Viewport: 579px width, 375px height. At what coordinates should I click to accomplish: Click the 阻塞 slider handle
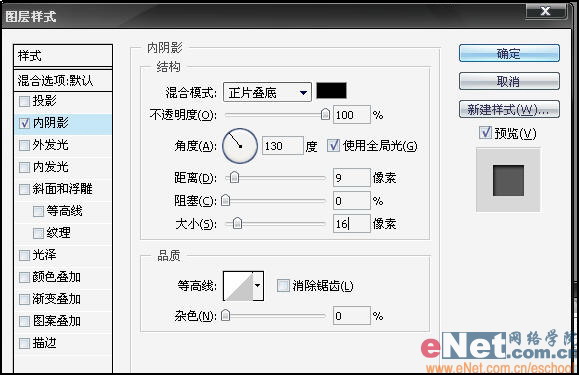click(x=225, y=200)
